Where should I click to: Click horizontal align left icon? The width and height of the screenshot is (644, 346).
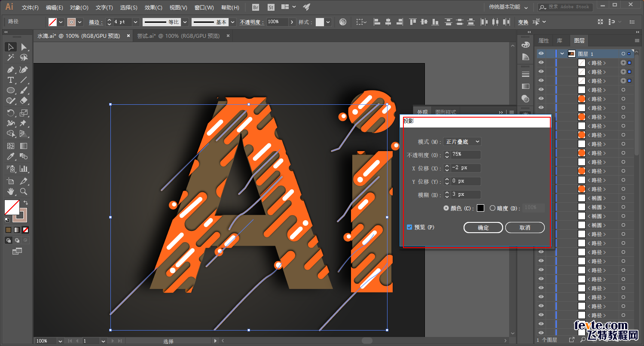coord(377,22)
